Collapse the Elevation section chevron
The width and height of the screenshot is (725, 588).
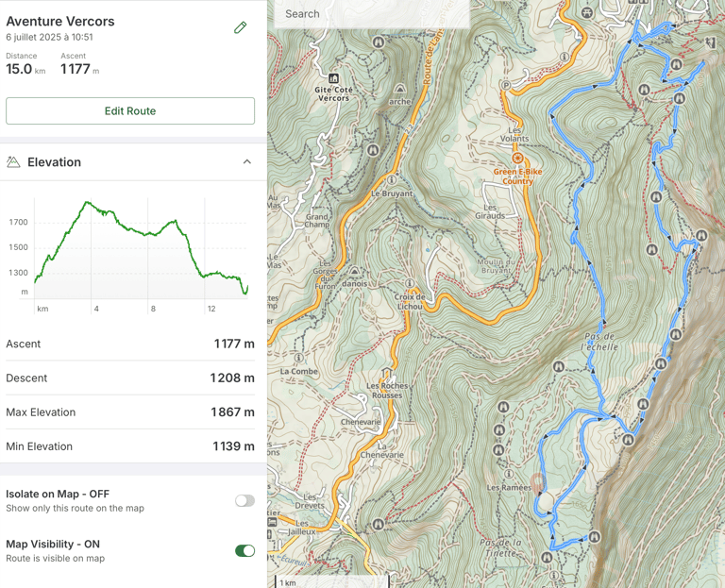pos(246,162)
